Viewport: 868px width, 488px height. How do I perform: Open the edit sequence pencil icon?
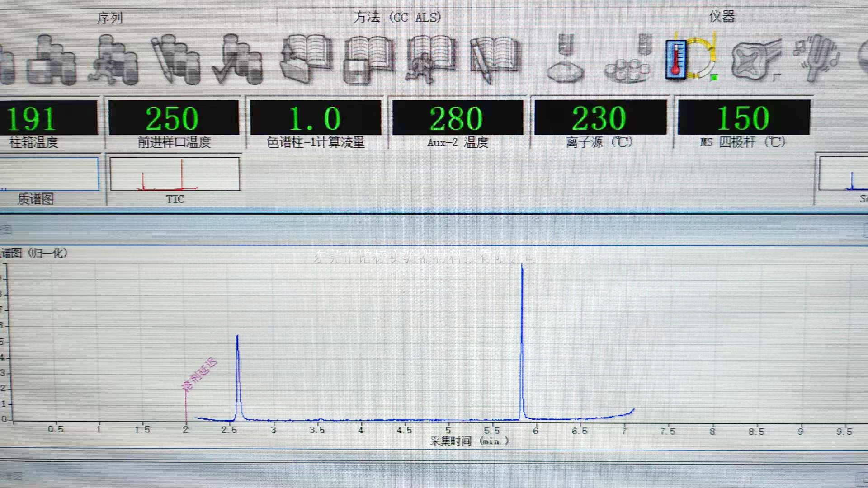[x=176, y=60]
